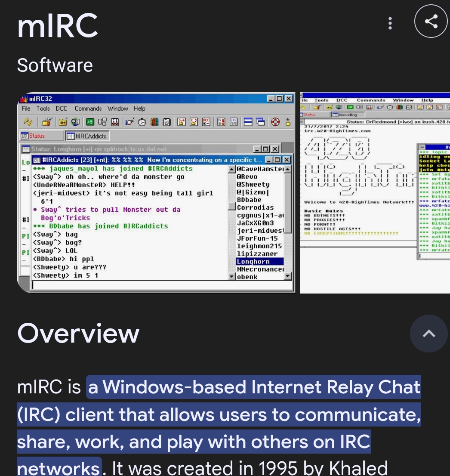Open the three-dot more options menu
This screenshot has width=450, height=476.
click(390, 23)
